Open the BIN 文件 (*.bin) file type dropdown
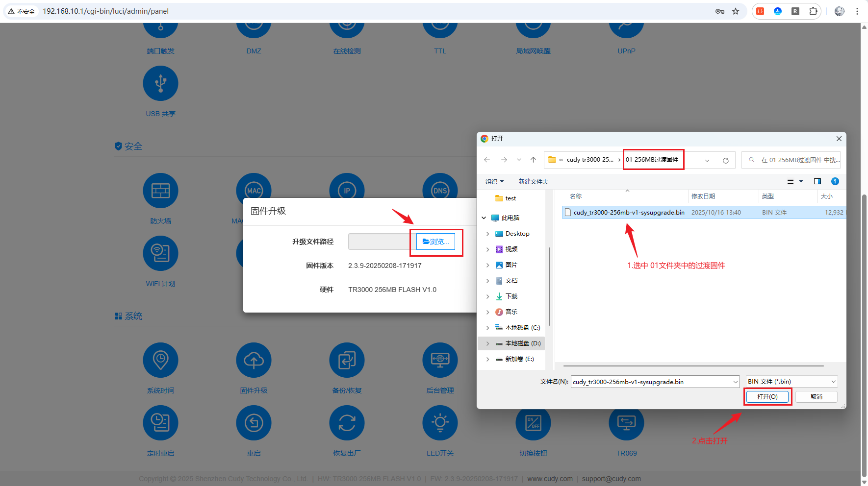 pyautogui.click(x=791, y=382)
